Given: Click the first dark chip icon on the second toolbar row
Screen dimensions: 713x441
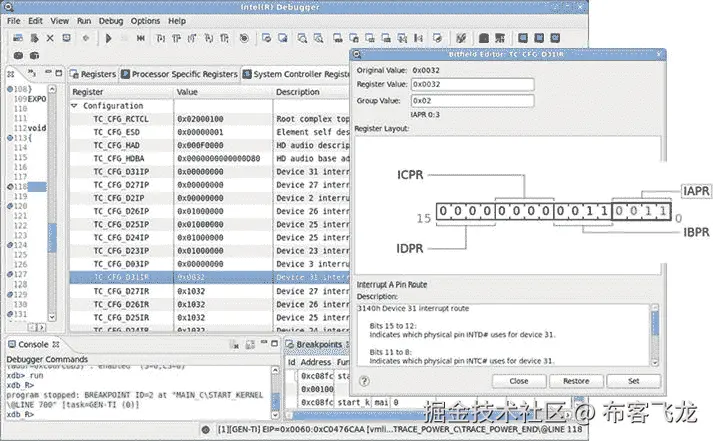Looking at the screenshot, I should [x=18, y=55].
